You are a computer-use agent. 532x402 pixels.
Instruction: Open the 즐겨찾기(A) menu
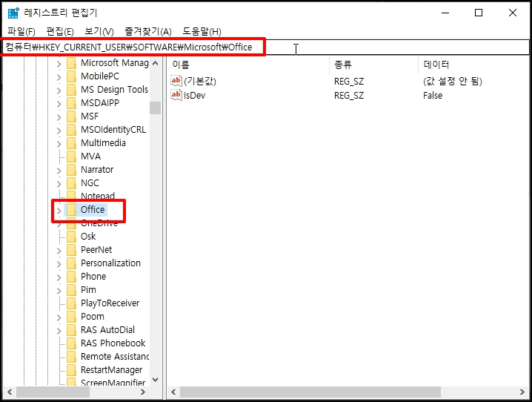point(148,32)
